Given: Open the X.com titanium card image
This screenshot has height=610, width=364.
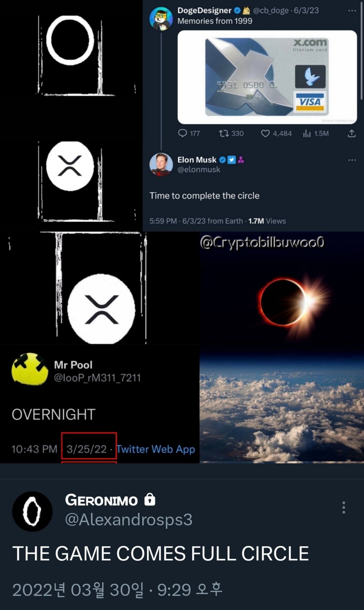Looking at the screenshot, I should click(267, 77).
